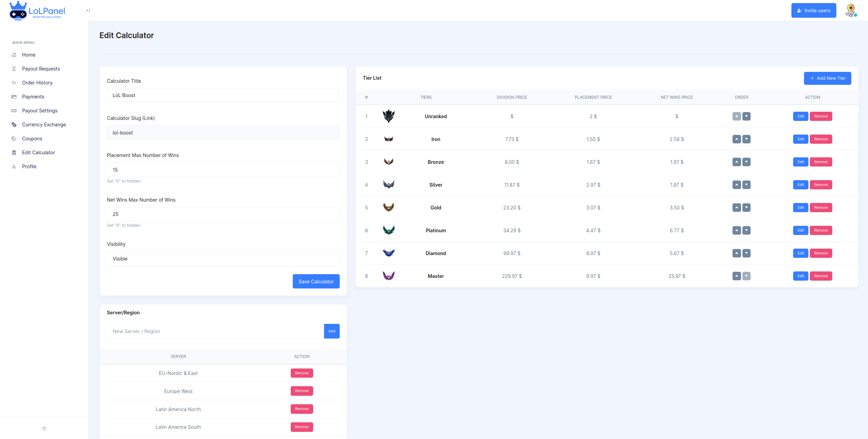This screenshot has width=868, height=439.
Task: Collapse the sidebar with the arrow button
Action: (88, 11)
